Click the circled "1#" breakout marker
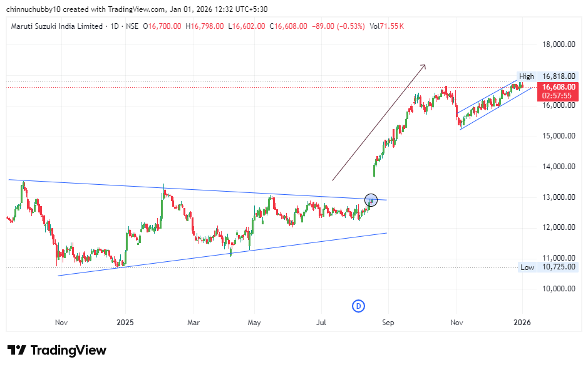 [x=371, y=200]
